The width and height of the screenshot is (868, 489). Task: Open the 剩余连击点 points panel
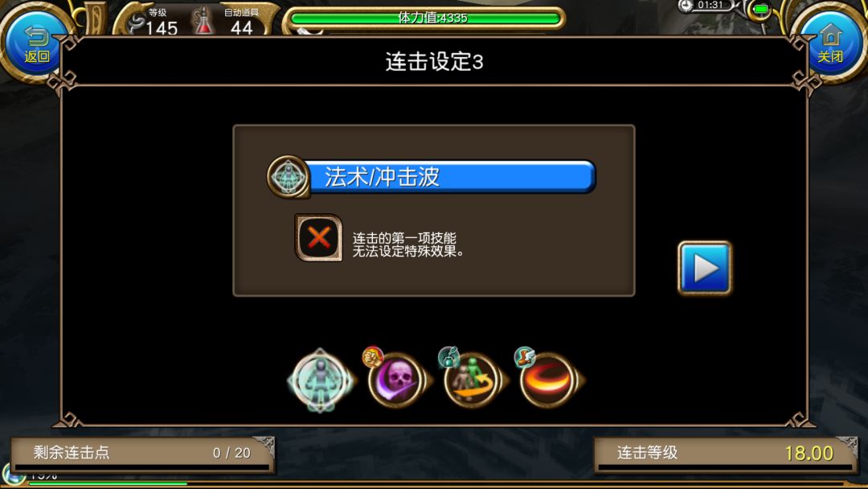pyautogui.click(x=142, y=453)
